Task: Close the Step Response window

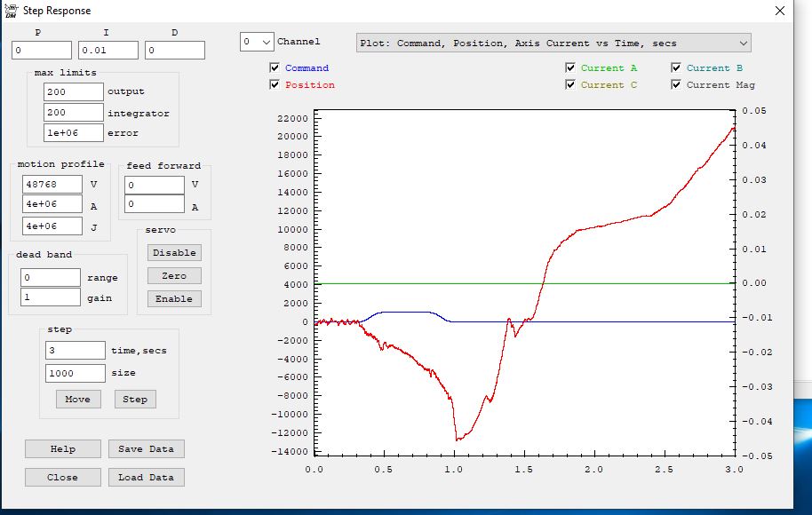Action: [x=779, y=12]
